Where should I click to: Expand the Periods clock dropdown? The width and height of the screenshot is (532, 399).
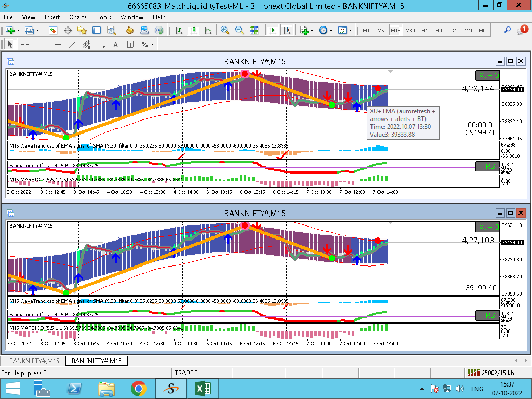pyautogui.click(x=331, y=30)
